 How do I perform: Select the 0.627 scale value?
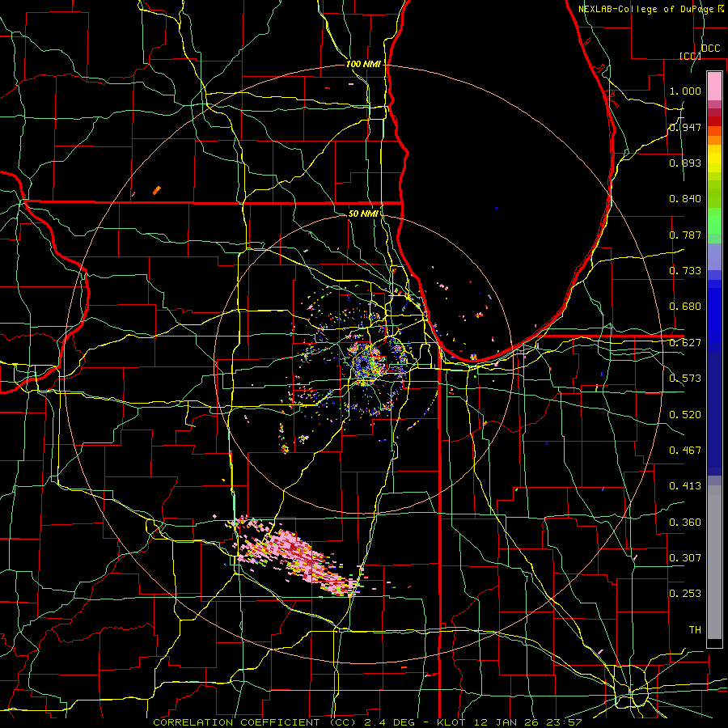(685, 343)
